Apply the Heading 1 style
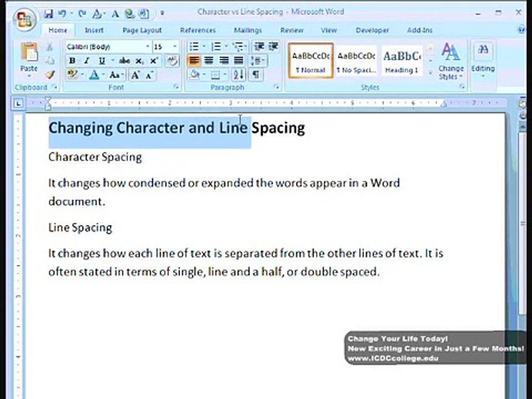The width and height of the screenshot is (532, 399). coord(402,61)
